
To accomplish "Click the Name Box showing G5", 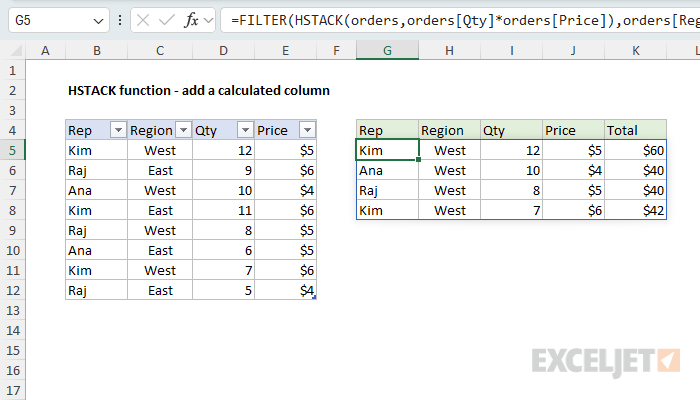I will [x=59, y=20].
